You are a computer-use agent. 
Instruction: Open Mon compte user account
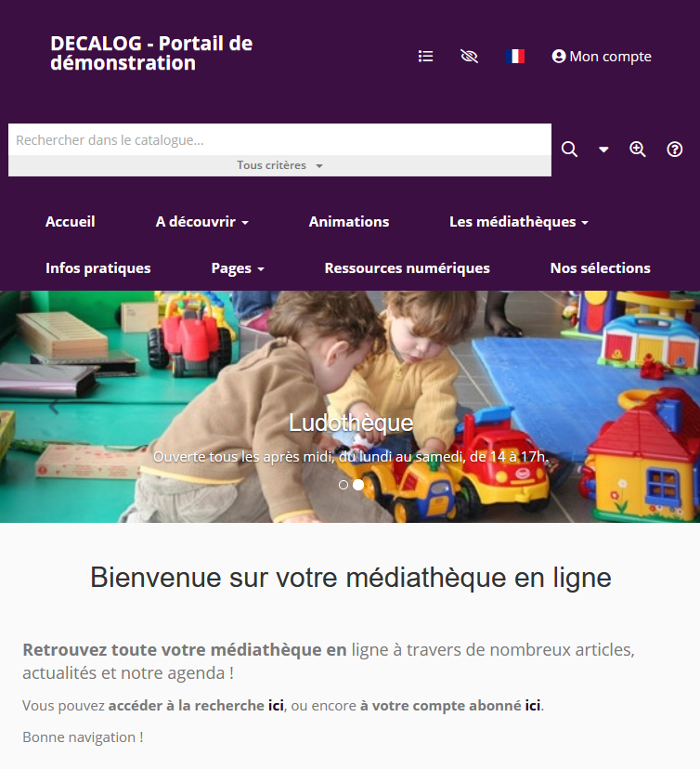click(x=602, y=57)
